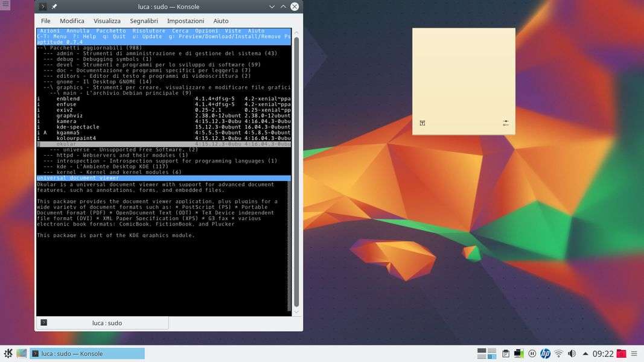Click the pin window icon in title bar
This screenshot has height=362, width=644.
[54, 7]
